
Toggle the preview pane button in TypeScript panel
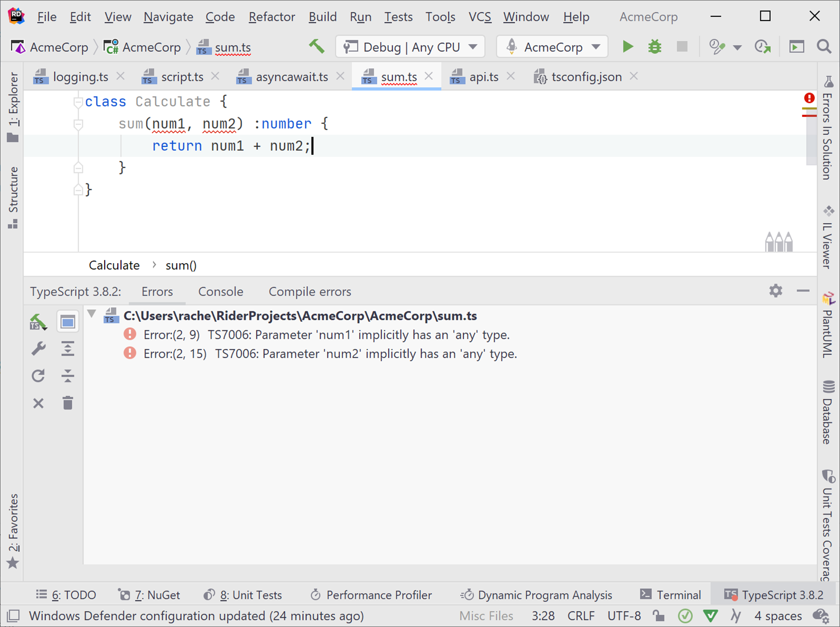point(68,321)
